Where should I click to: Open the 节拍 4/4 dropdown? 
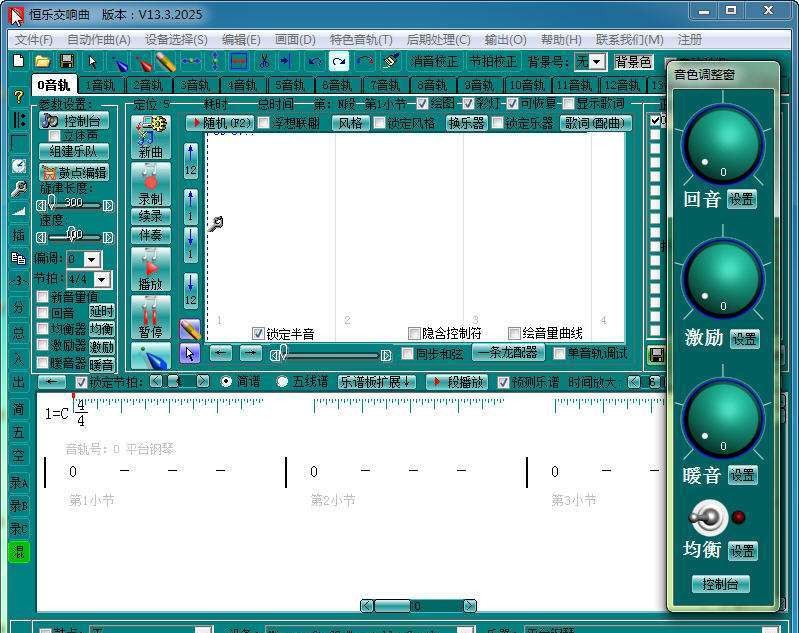coord(101,279)
